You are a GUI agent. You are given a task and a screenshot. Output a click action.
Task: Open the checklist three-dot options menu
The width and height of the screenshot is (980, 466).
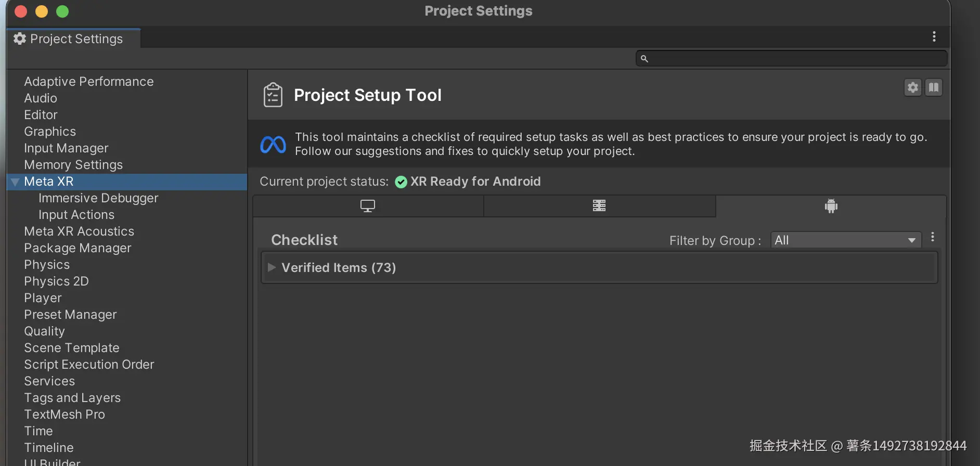point(933,238)
